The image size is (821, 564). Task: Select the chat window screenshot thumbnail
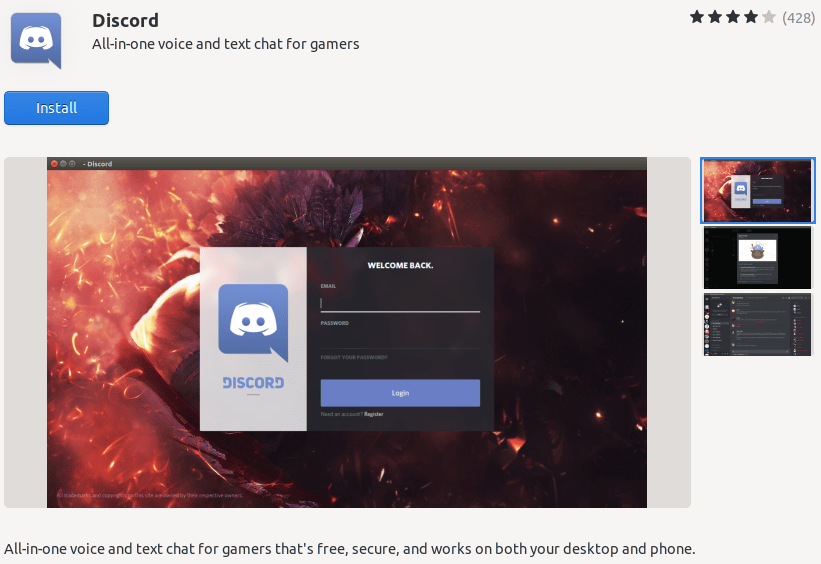(758, 325)
